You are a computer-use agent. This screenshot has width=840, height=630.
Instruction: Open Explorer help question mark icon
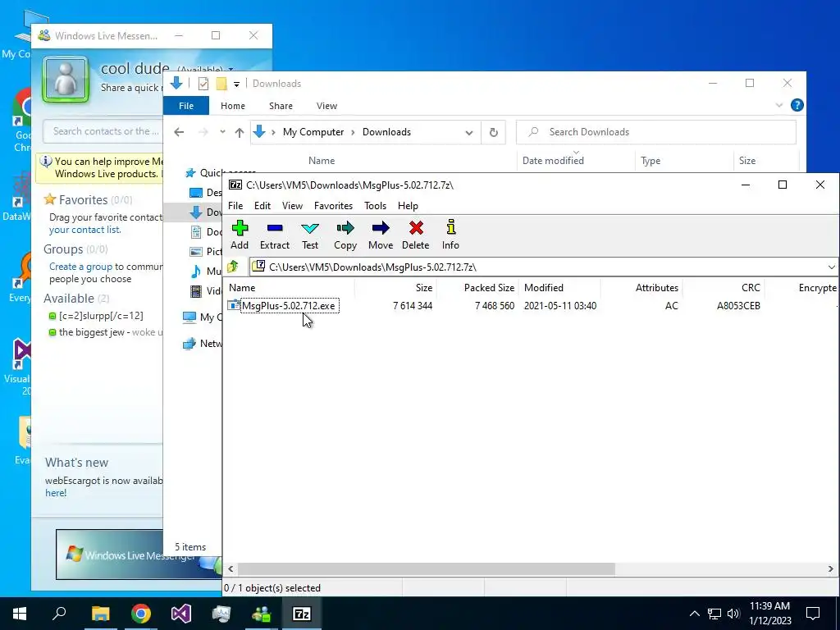[x=797, y=105]
